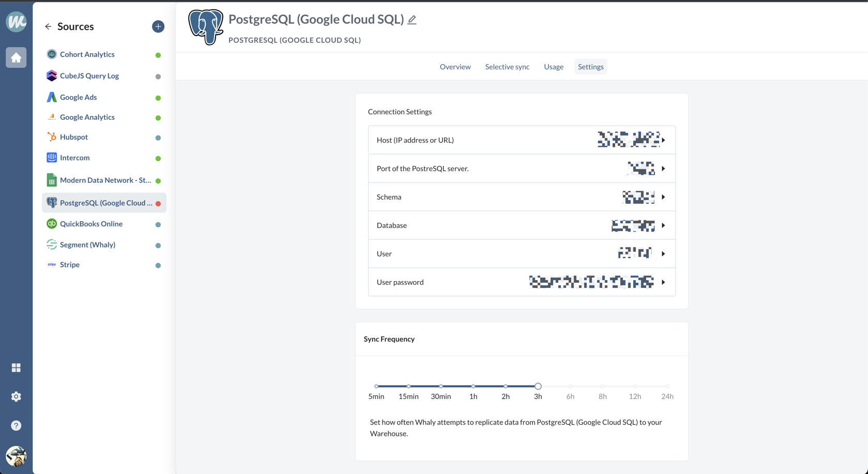Switch to the Settings tab
This screenshot has height=474, width=868.
pyautogui.click(x=590, y=67)
